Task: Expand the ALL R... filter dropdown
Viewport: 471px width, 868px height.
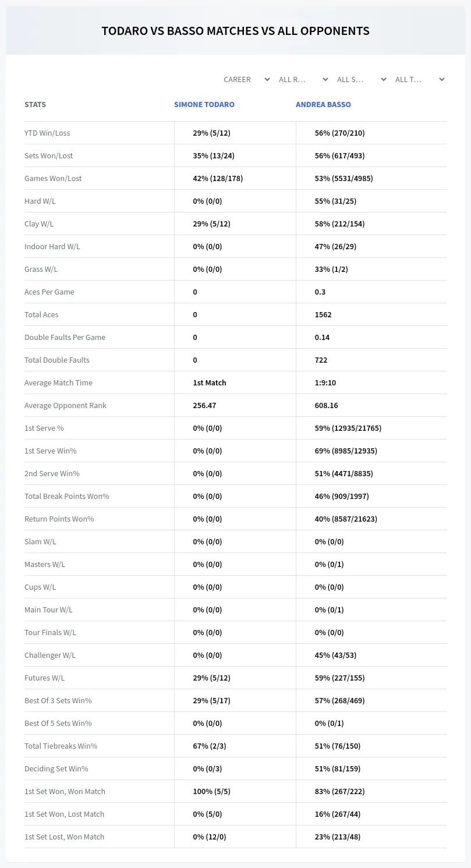Action: 303,79
